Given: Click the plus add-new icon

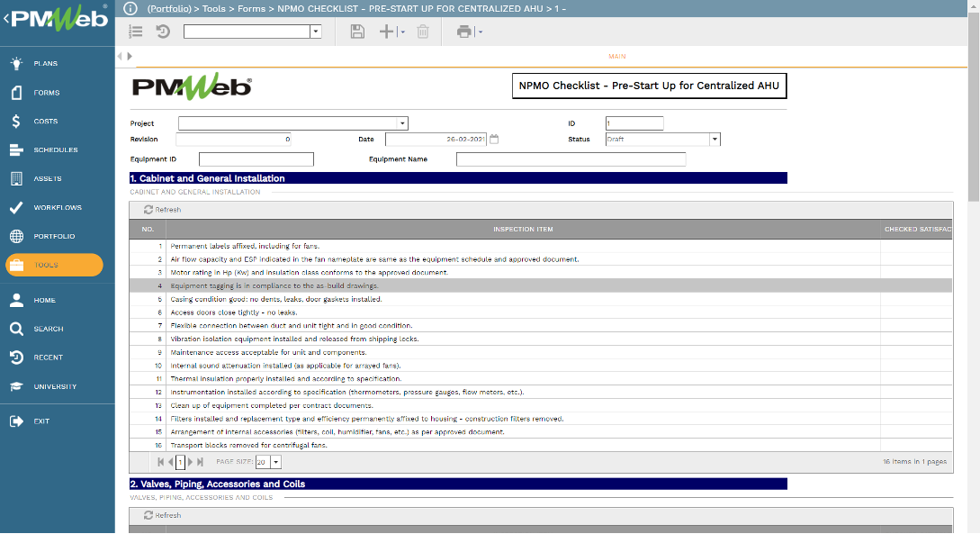Looking at the screenshot, I should 387,32.
